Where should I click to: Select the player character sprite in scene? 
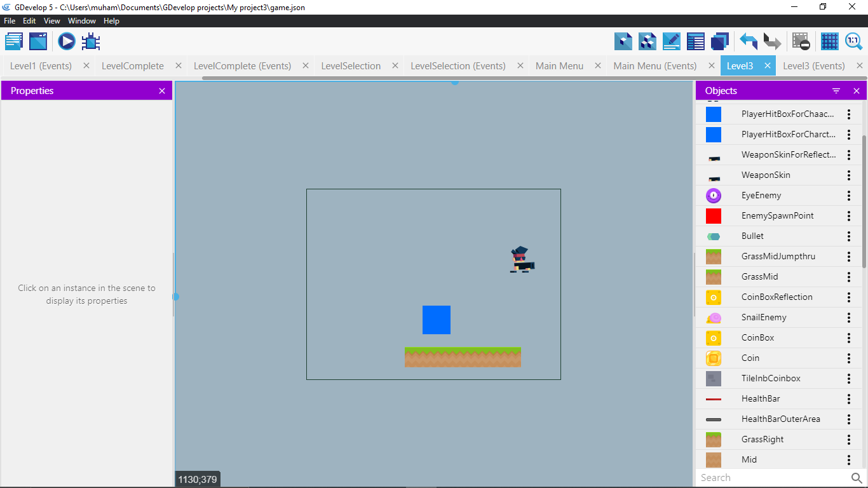pyautogui.click(x=522, y=259)
